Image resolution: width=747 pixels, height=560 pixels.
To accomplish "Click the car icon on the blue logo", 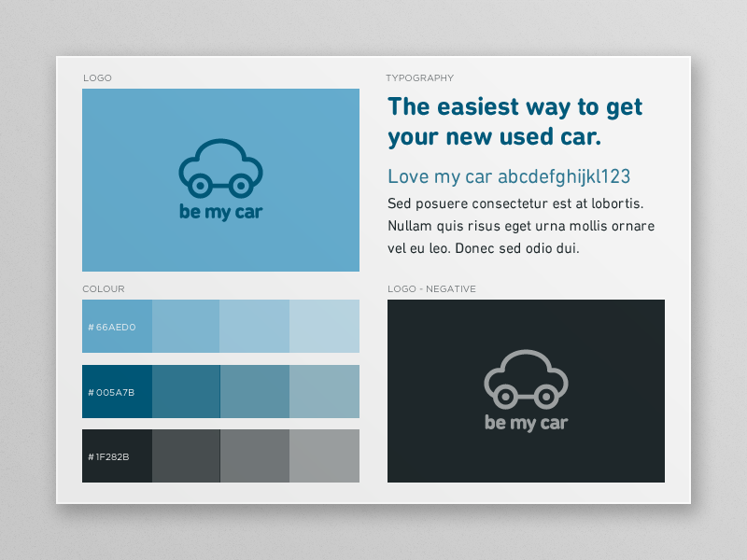I will (220, 168).
